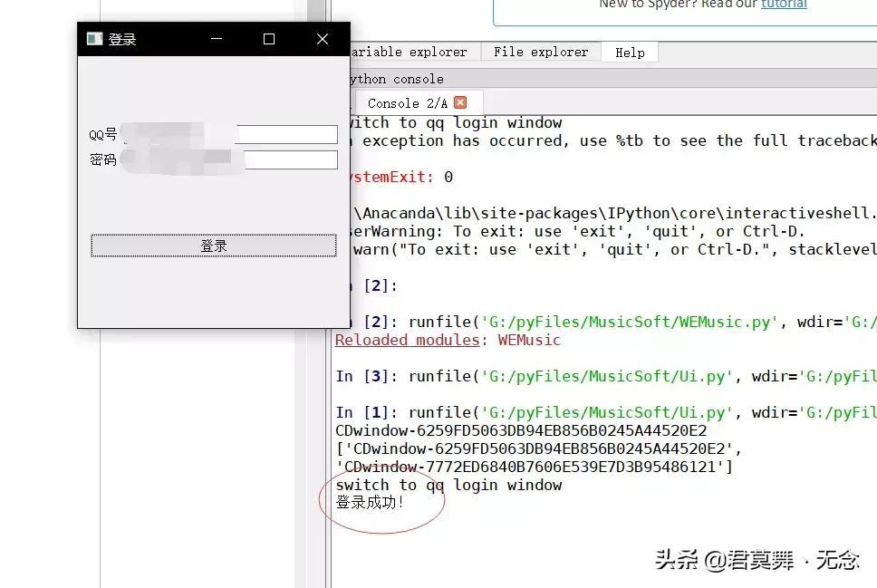Maximize the 登录 login window
Image resolution: width=877 pixels, height=588 pixels.
pos(268,39)
